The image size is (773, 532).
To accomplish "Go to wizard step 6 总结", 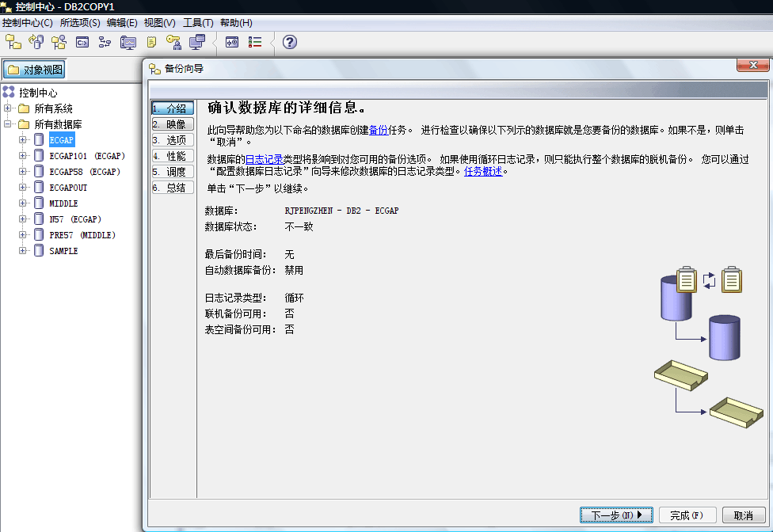I will pos(173,187).
